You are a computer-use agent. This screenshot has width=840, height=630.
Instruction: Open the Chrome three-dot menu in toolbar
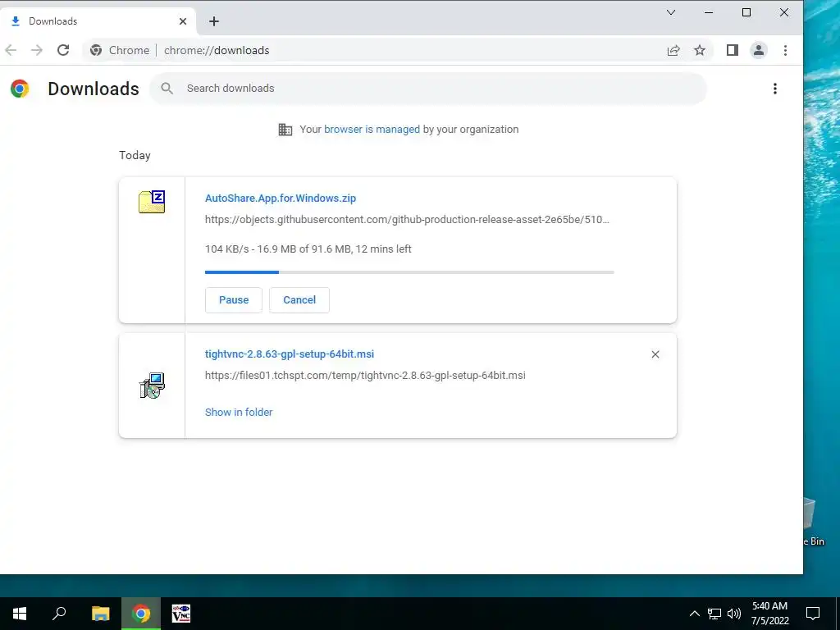[x=785, y=50]
